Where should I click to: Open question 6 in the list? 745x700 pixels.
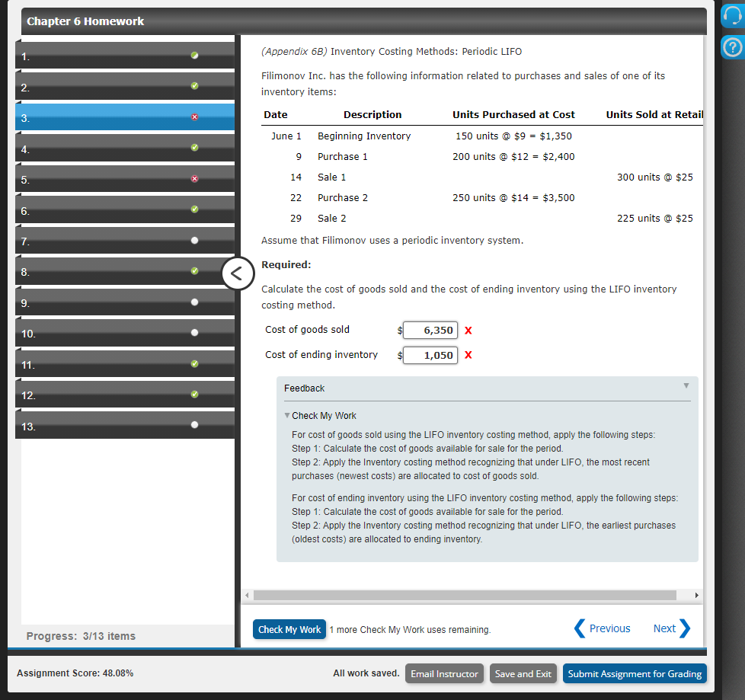point(125,209)
